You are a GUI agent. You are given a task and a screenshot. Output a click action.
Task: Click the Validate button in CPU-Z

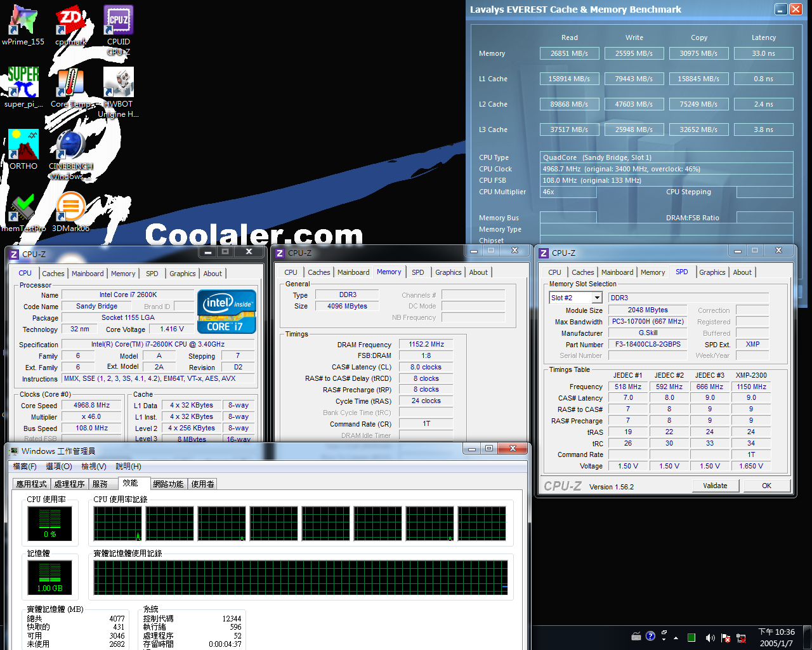tap(715, 486)
